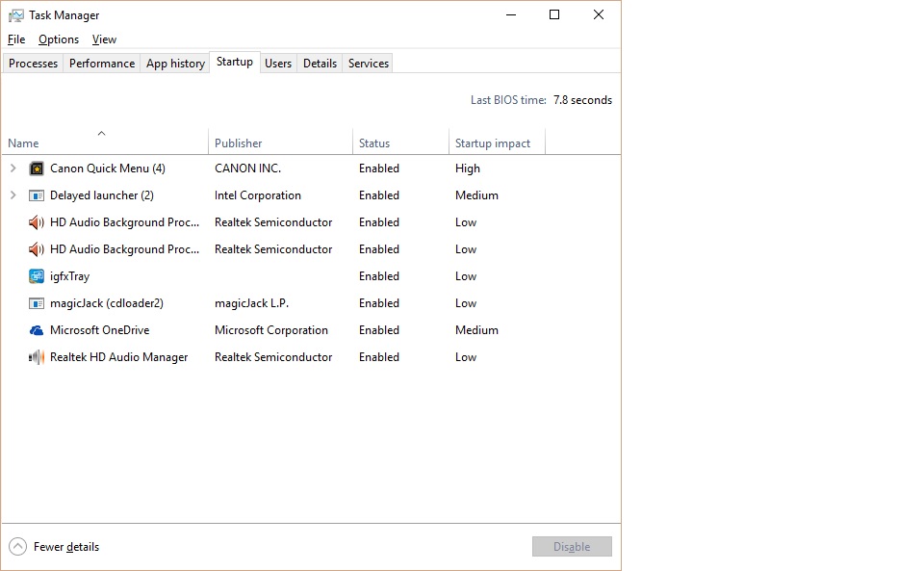Image resolution: width=924 pixels, height=571 pixels.
Task: Click the Task Manager title bar icon
Action: pos(16,15)
